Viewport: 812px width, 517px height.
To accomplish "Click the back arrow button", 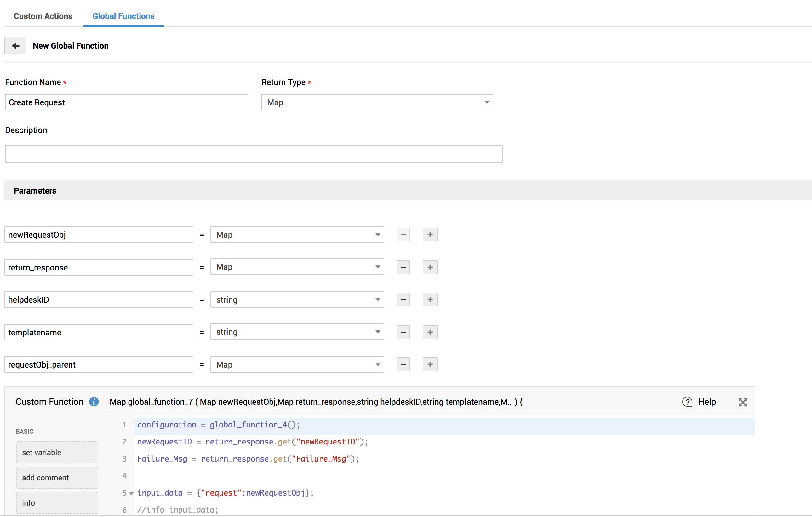I will pyautogui.click(x=15, y=46).
